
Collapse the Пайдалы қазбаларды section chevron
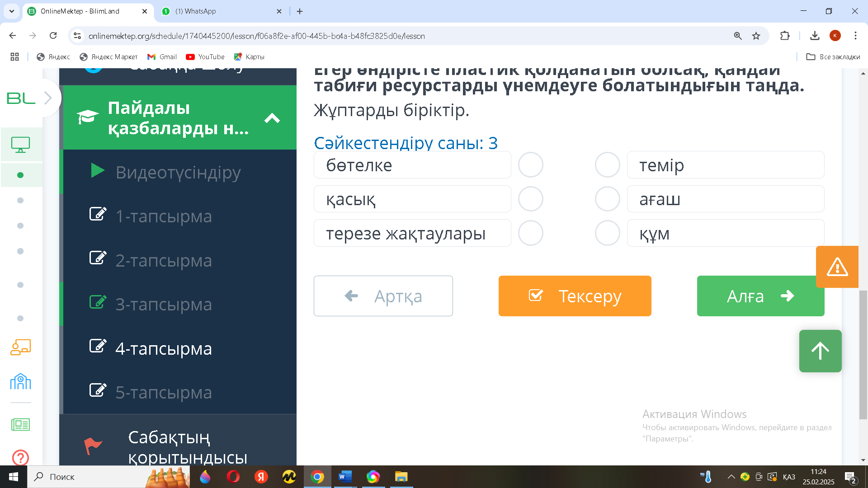pos(272,118)
